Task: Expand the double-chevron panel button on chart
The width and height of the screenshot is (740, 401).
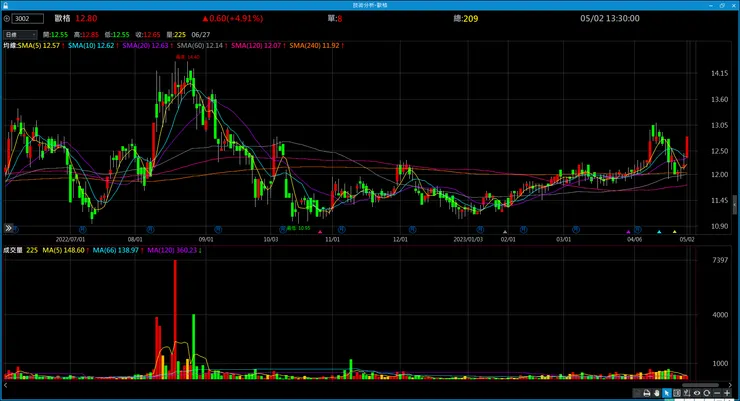Action: (x=8, y=228)
